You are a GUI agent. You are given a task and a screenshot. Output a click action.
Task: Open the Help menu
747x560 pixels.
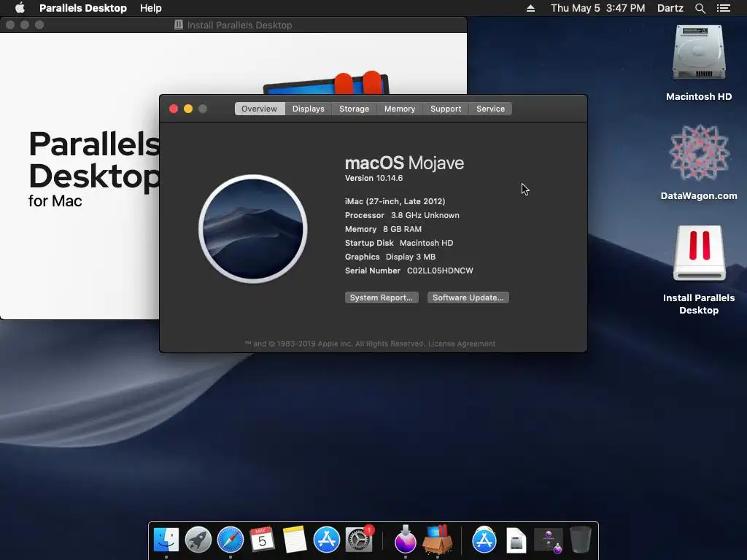[150, 8]
